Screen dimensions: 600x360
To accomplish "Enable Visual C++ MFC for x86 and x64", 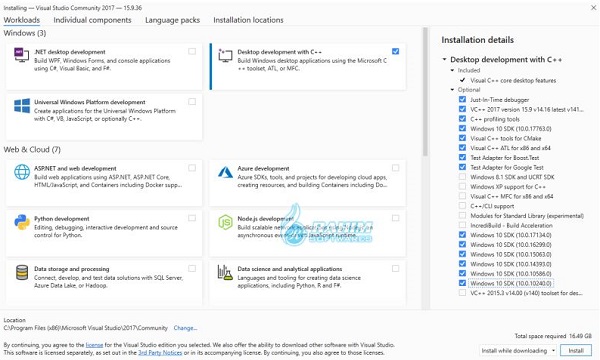I will pyautogui.click(x=462, y=196).
